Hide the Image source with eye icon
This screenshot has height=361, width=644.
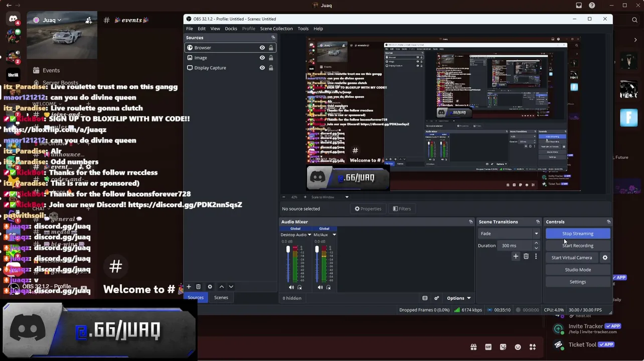tap(262, 58)
